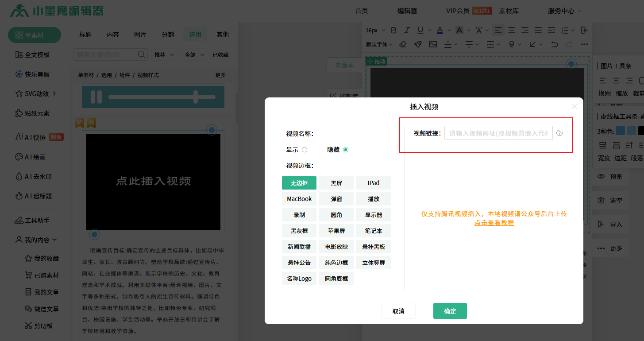
Task: Click first blue color swatch
Action: 621,131
